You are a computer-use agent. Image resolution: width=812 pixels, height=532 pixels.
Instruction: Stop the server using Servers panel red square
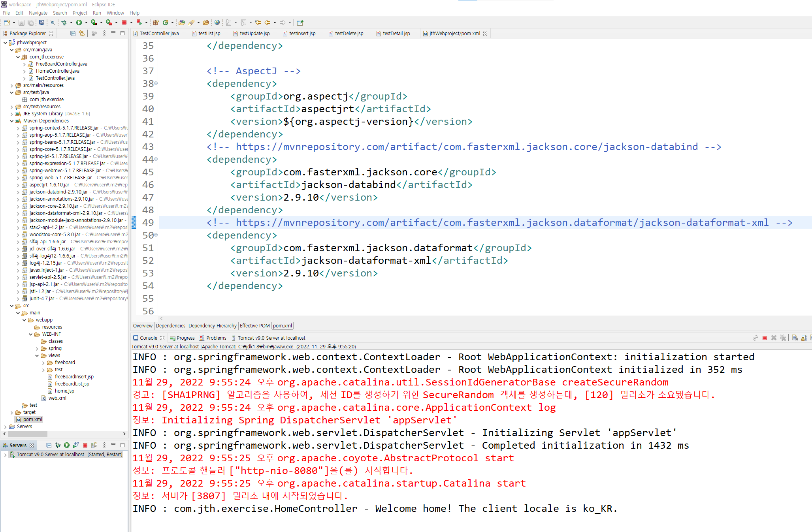point(85,445)
